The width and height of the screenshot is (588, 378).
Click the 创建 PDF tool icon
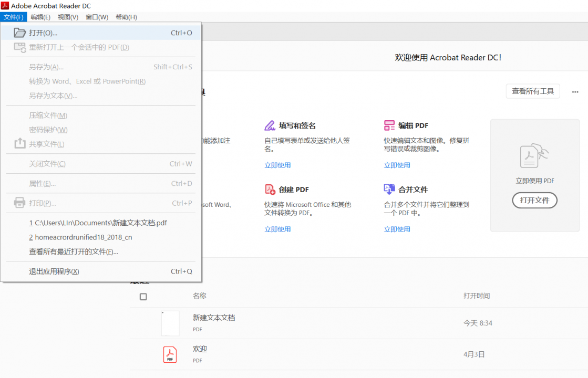[x=270, y=190]
